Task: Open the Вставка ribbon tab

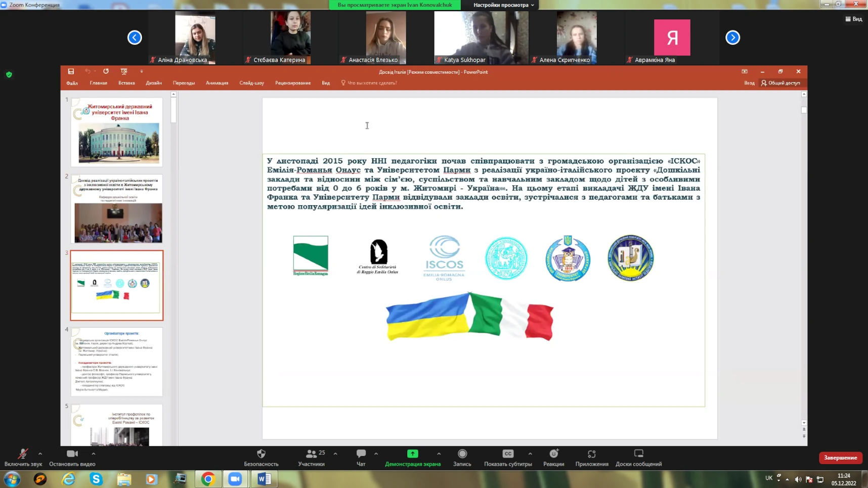Action: pos(126,83)
